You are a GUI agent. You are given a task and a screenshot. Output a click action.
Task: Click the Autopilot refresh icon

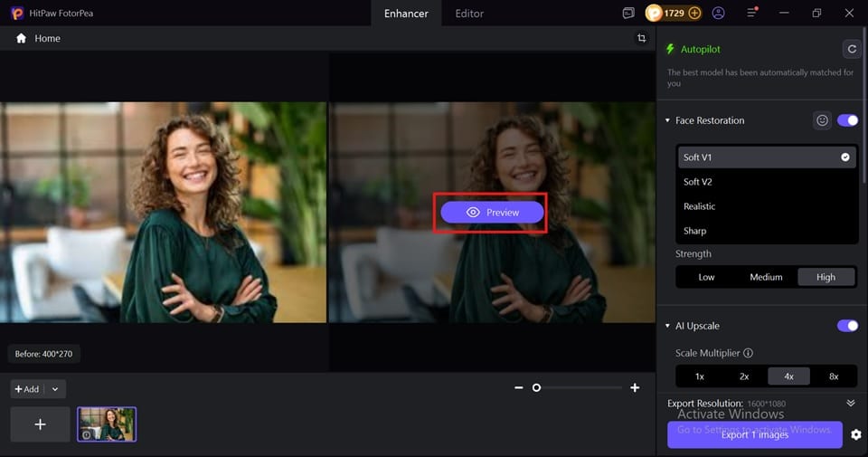click(852, 49)
